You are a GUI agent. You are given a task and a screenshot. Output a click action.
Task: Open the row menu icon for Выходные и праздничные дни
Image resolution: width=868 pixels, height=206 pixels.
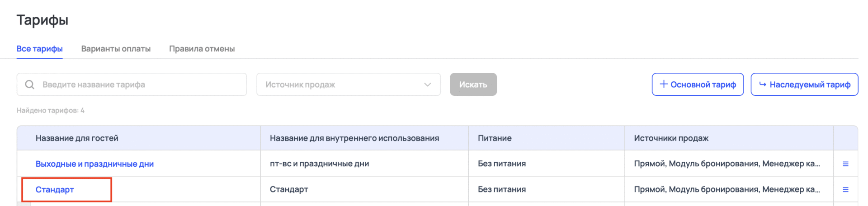point(845,164)
